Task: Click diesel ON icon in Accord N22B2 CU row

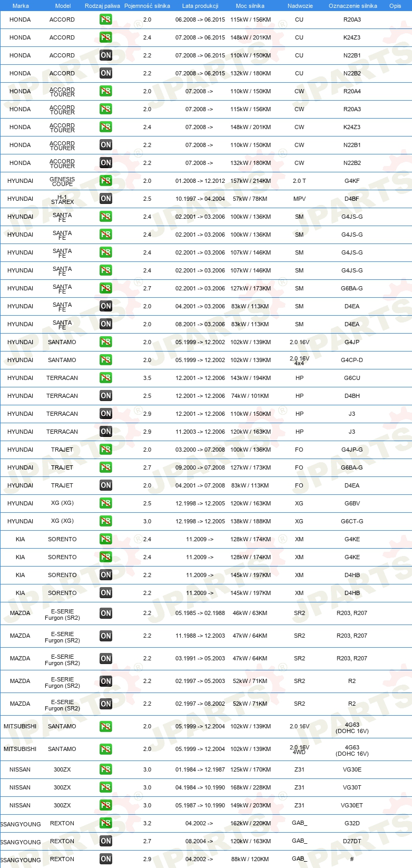Action: pos(105,73)
